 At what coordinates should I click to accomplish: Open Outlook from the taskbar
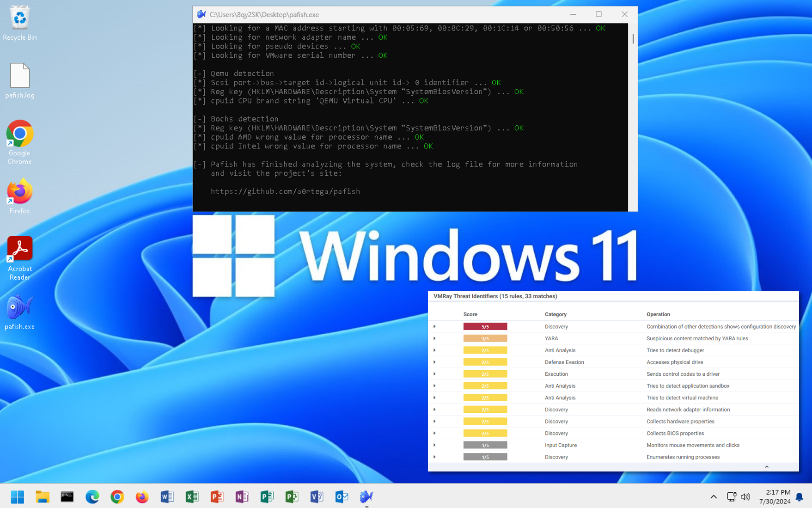click(342, 497)
